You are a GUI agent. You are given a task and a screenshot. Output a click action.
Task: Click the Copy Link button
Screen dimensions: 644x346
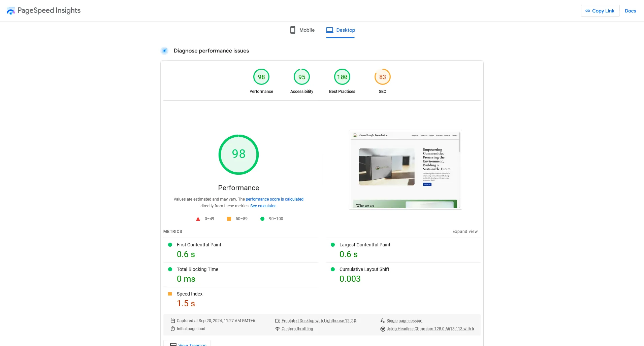[x=600, y=10]
